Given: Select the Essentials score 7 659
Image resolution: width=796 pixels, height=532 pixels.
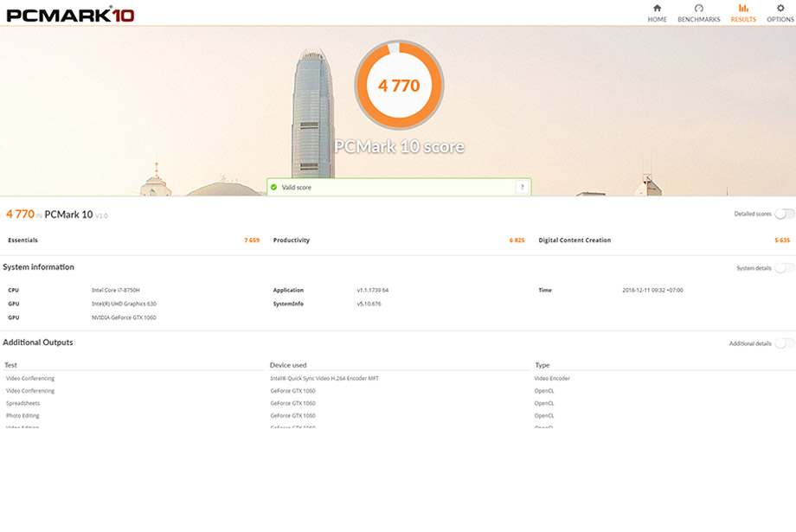Looking at the screenshot, I should [x=252, y=240].
